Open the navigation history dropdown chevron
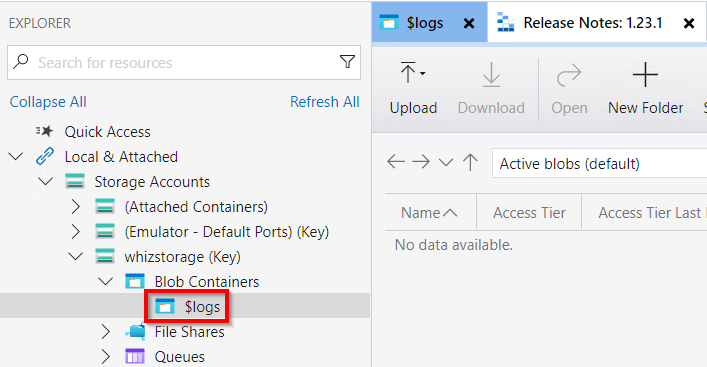Image resolution: width=707 pixels, height=367 pixels. pyautogui.click(x=445, y=162)
